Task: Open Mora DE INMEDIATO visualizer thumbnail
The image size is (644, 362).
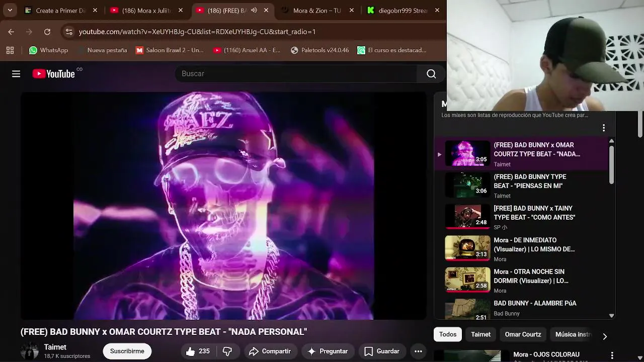Action: (x=467, y=248)
